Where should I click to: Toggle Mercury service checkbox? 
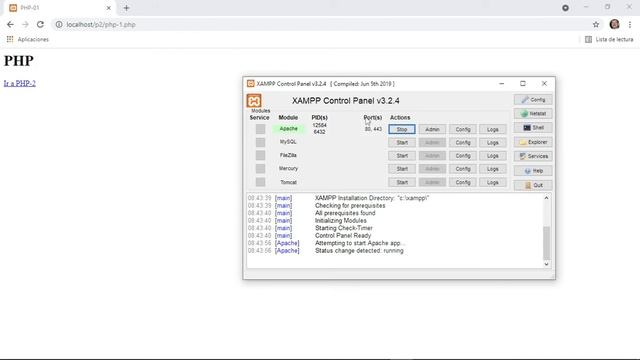(260, 169)
